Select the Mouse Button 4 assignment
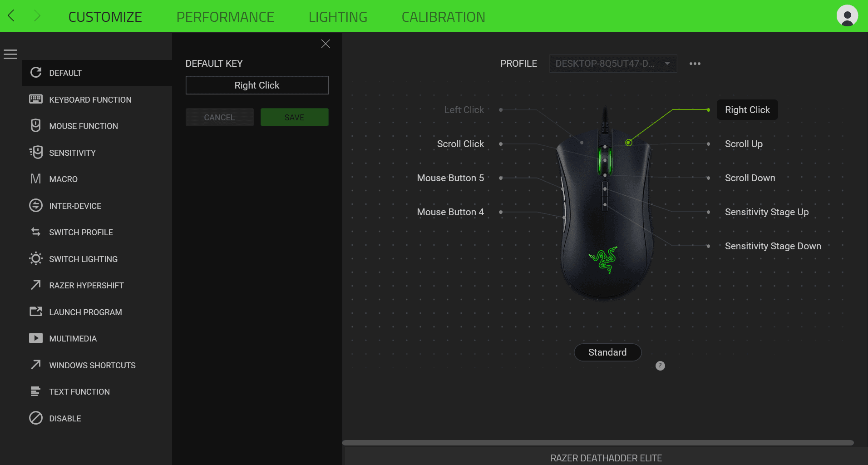868x465 pixels. point(450,212)
